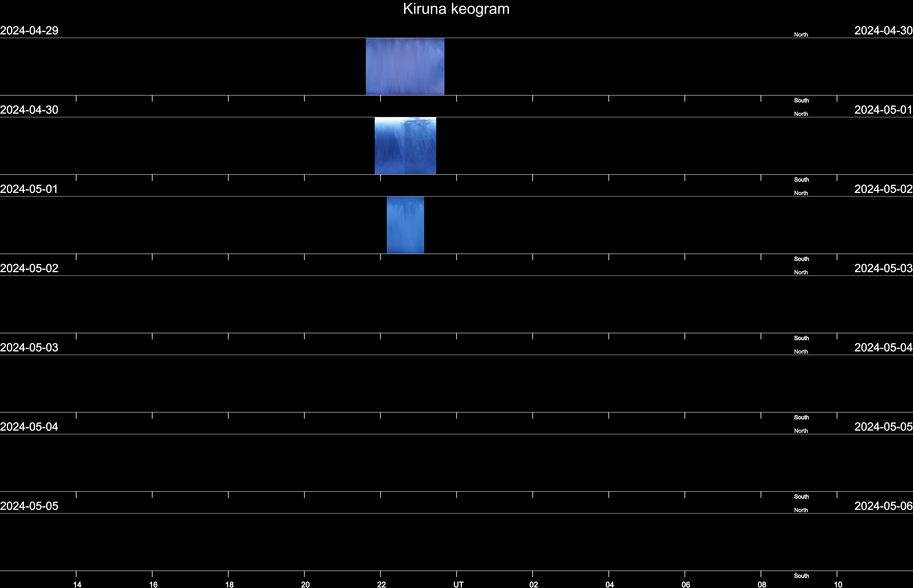Image resolution: width=913 pixels, height=588 pixels.
Task: Select the left 2024-05-05 date label
Action: [x=29, y=506]
